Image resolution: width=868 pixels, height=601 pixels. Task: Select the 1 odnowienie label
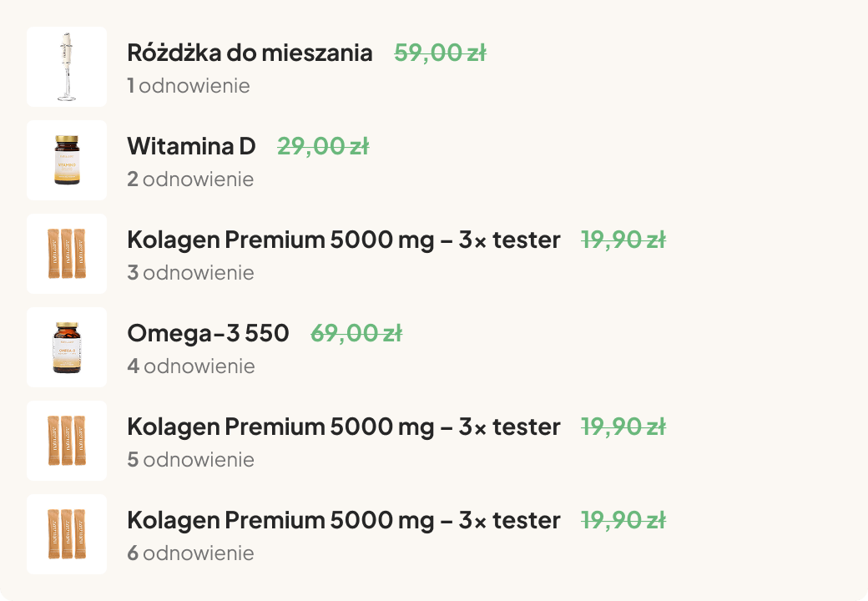tap(189, 86)
